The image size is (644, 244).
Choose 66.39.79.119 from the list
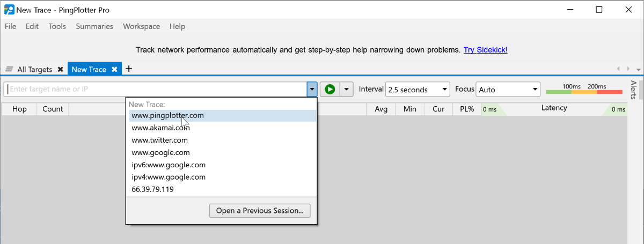(222, 189)
